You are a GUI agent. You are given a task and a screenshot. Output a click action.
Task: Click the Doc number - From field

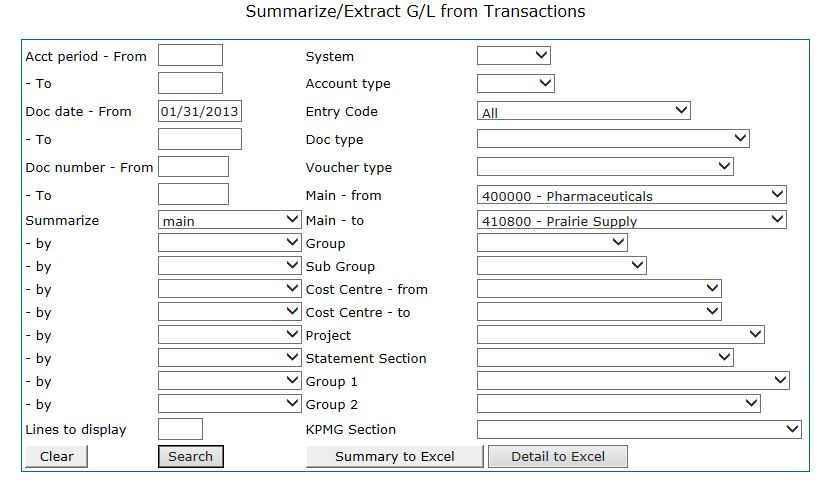click(x=193, y=167)
